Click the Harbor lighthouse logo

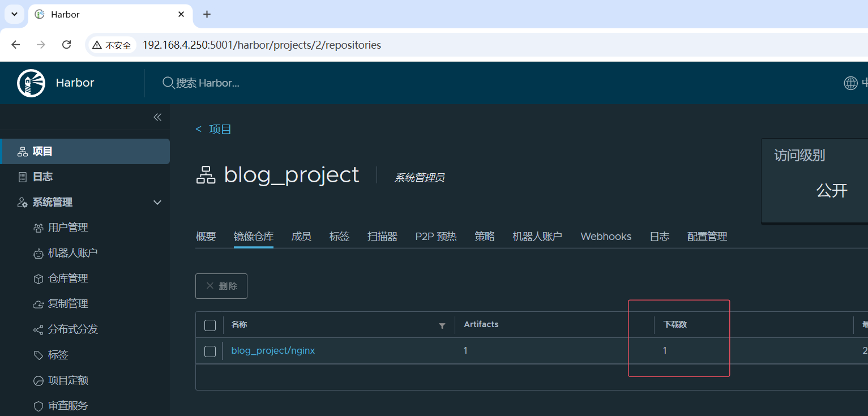[31, 83]
